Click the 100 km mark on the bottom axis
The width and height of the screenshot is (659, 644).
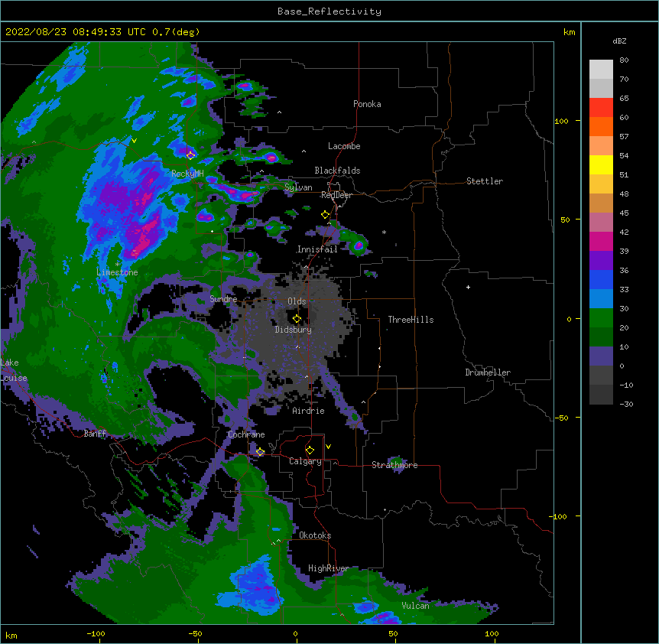coord(492,633)
